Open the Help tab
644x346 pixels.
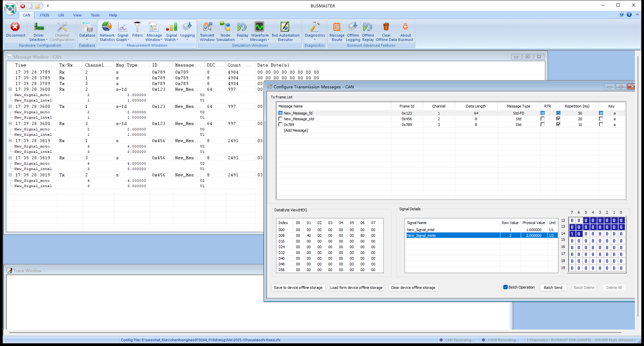pos(113,15)
